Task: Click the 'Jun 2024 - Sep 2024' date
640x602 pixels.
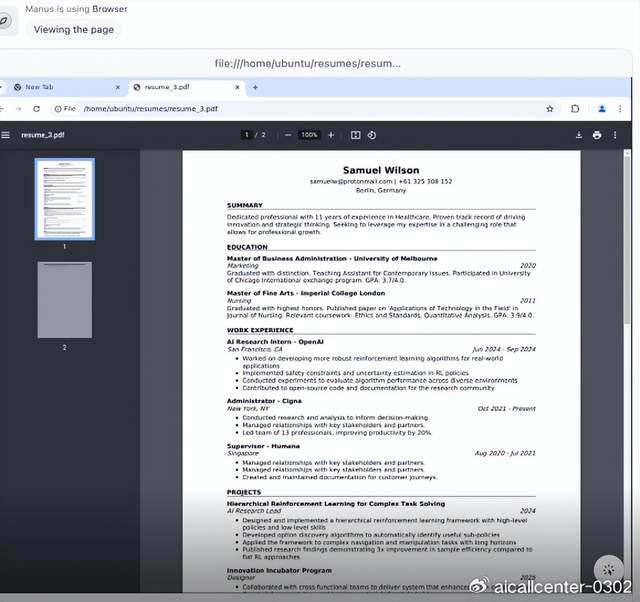Action: (x=504, y=349)
